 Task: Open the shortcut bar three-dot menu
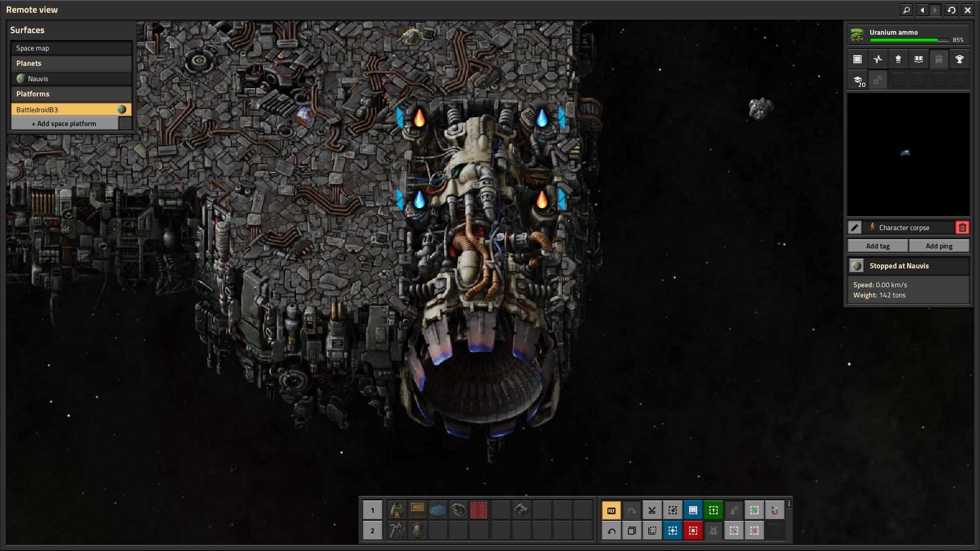click(x=789, y=504)
